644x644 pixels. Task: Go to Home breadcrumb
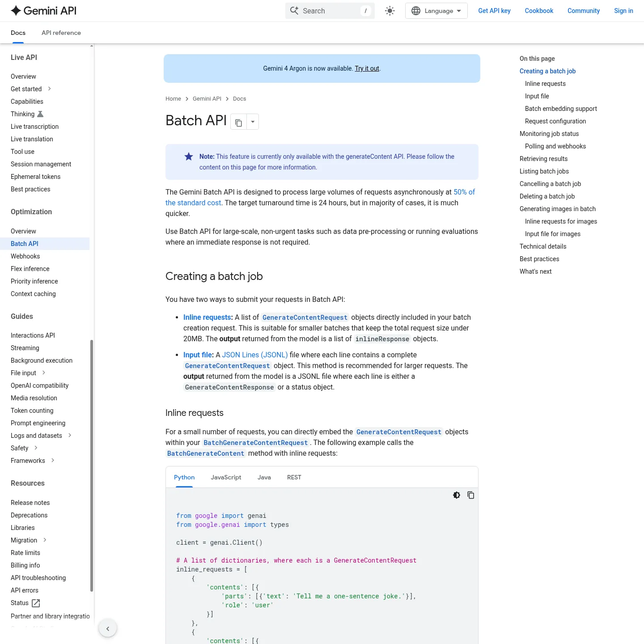[173, 99]
